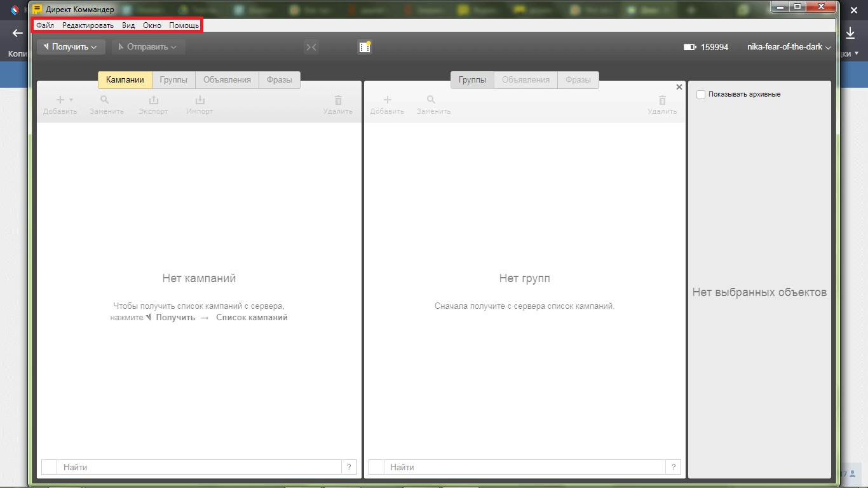Click the collapse panels arrows icon
The image size is (868, 488).
(x=311, y=46)
